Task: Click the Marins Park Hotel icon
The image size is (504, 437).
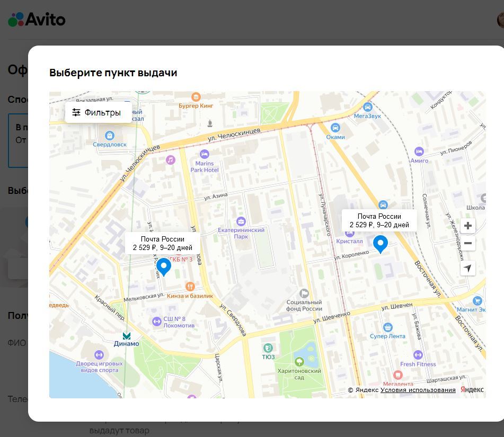Action: [205, 154]
